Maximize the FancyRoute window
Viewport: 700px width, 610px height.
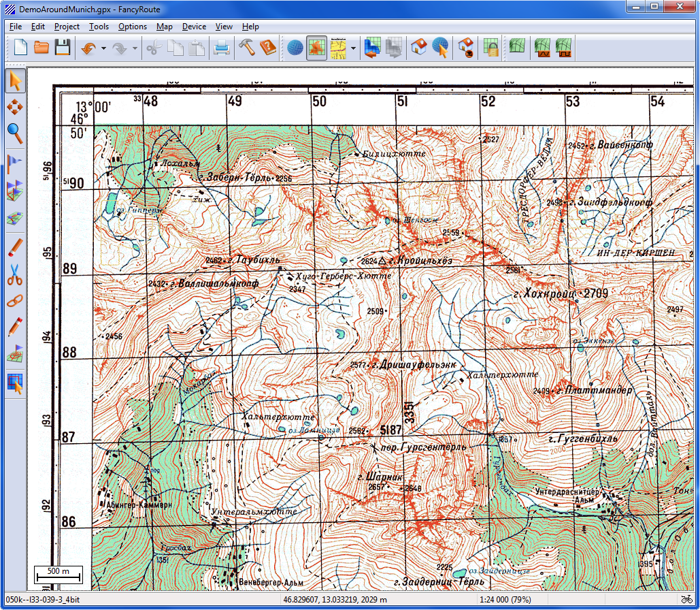(x=655, y=6)
